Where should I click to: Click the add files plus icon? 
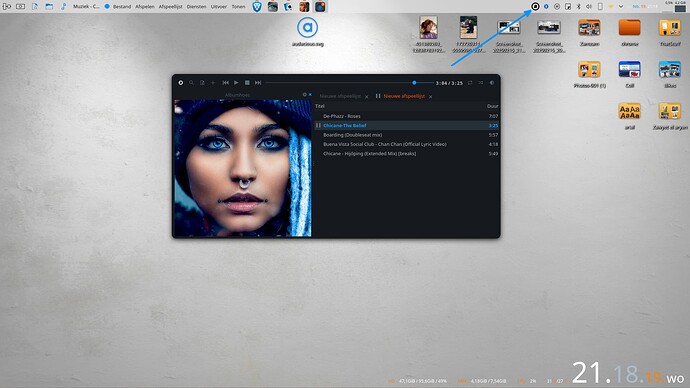[x=213, y=83]
